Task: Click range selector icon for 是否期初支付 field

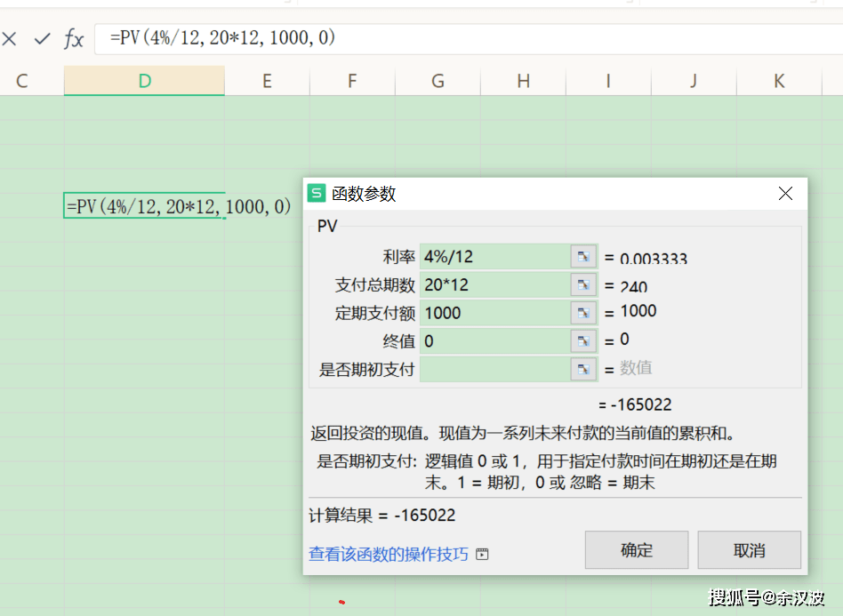Action: pyautogui.click(x=583, y=369)
